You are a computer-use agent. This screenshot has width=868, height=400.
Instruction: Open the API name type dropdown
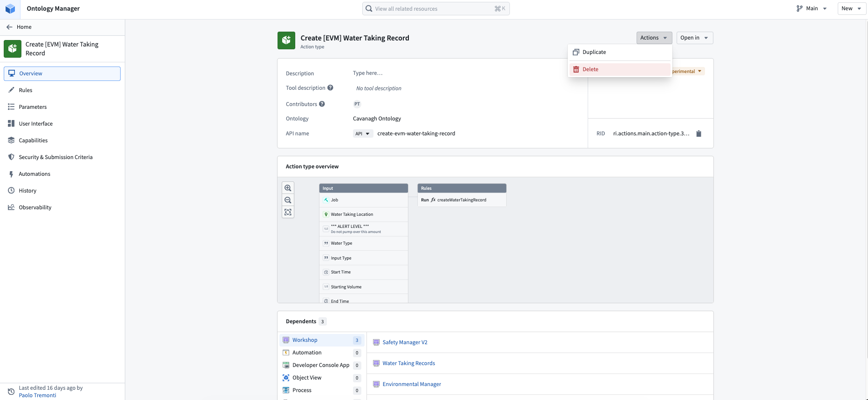tap(363, 133)
